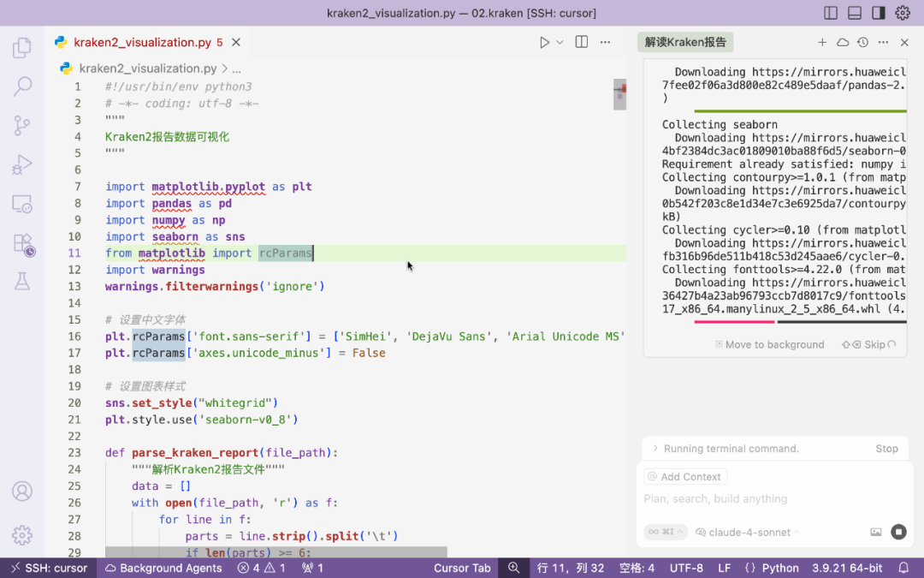Screen dimensions: 924x578
Task: Open the claude-4-sonnet model dropdown
Action: [x=747, y=532]
